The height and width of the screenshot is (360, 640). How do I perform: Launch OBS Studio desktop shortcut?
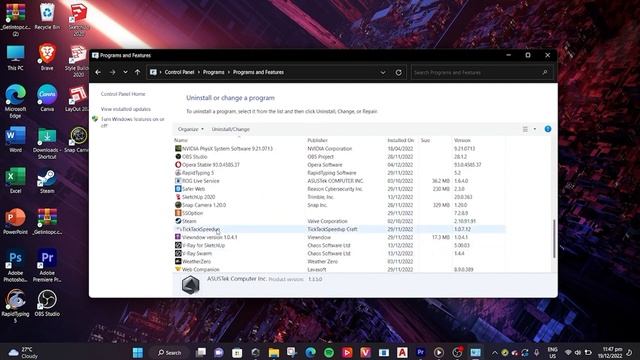47,303
